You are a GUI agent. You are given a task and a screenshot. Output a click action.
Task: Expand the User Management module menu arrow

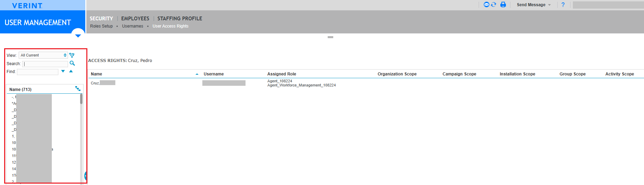78,35
